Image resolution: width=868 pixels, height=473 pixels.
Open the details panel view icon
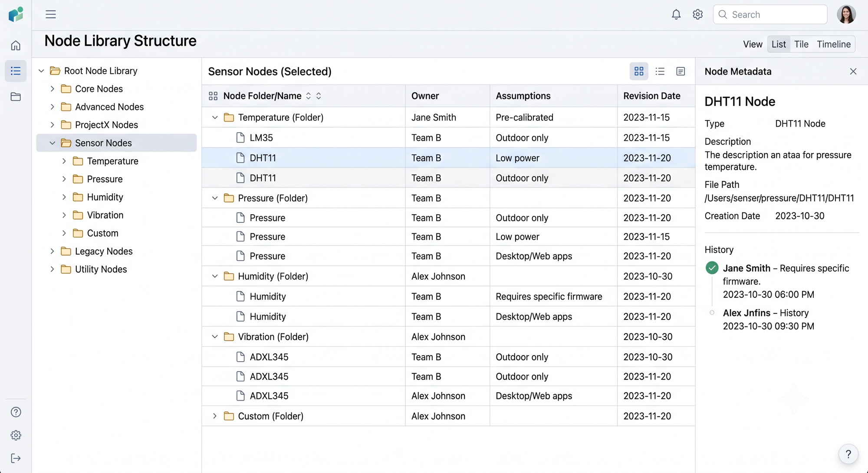pos(681,71)
